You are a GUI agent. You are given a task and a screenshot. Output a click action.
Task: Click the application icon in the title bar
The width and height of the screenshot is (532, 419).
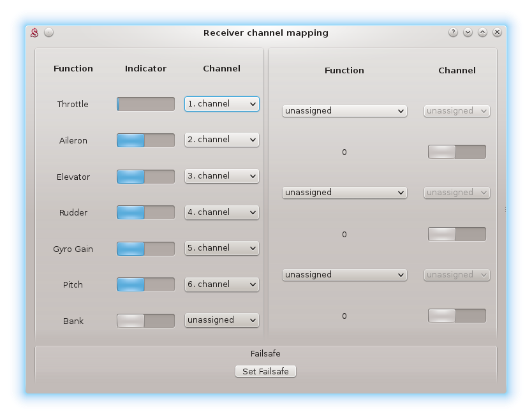pyautogui.click(x=35, y=33)
